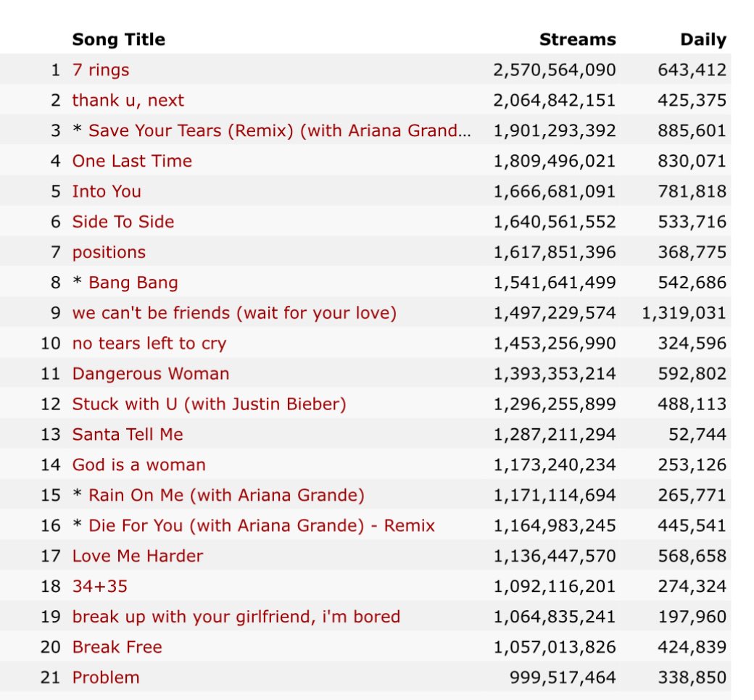Image resolution: width=754 pixels, height=700 pixels.
Task: Open 'Rain On Me (with Ariana Grande)'
Action: 226,495
